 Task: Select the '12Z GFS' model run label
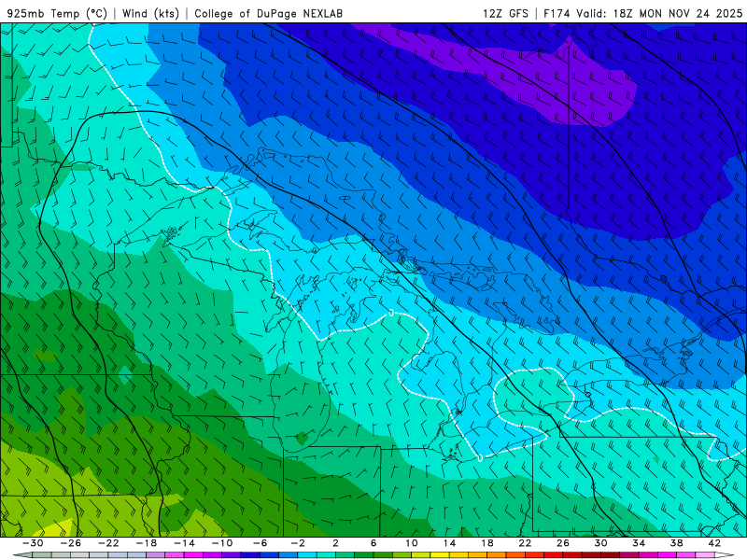click(505, 13)
